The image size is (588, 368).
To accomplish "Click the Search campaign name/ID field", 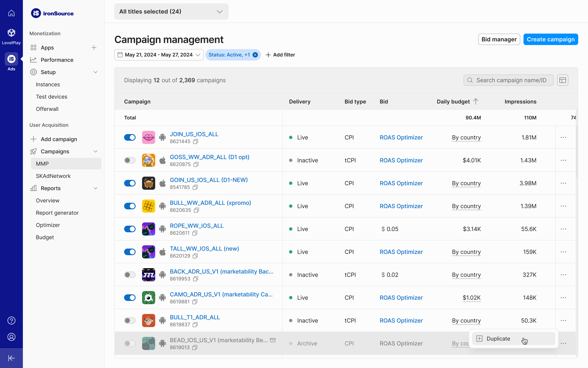I will pos(511,80).
